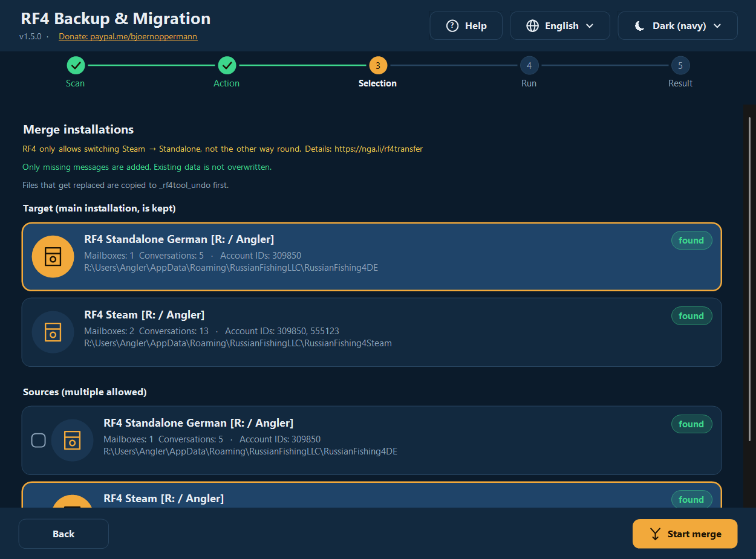Tick the source RF4 Standalone German checkbox
Screen dimensions: 756x559
click(x=38, y=440)
